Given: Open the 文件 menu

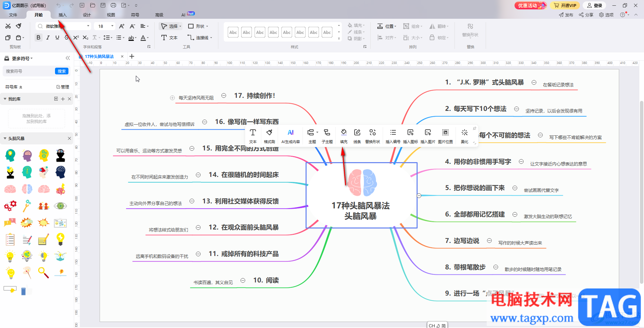Looking at the screenshot, I should click(x=13, y=15).
